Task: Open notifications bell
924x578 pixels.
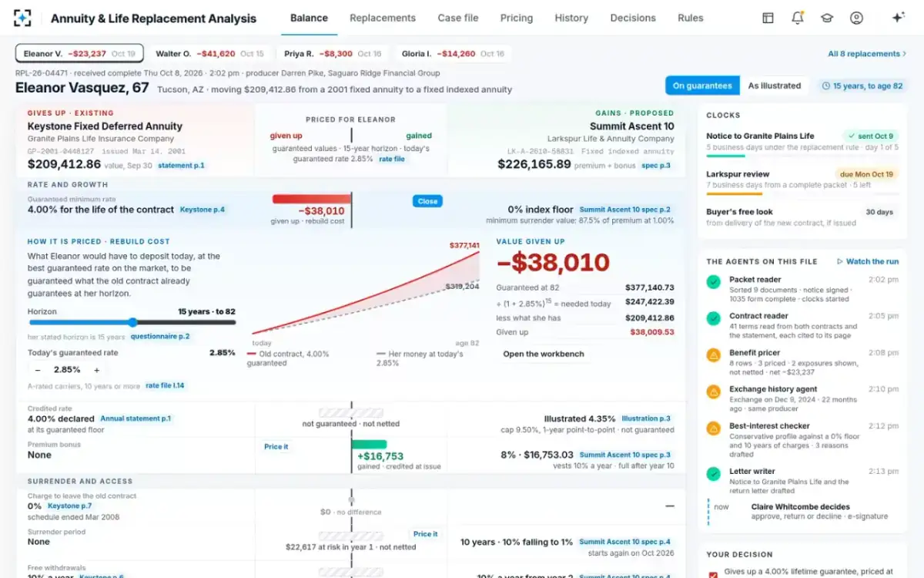Action: (x=798, y=18)
